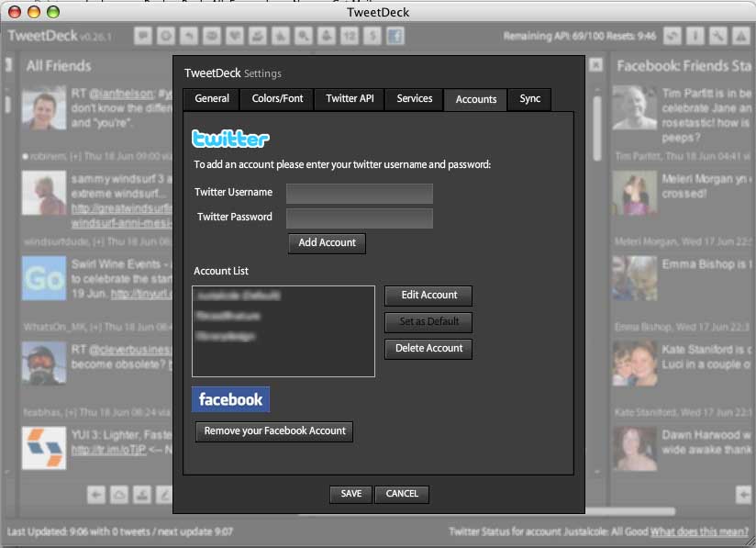Focus the Twitter Password field
This screenshot has height=548, width=756.
click(360, 218)
